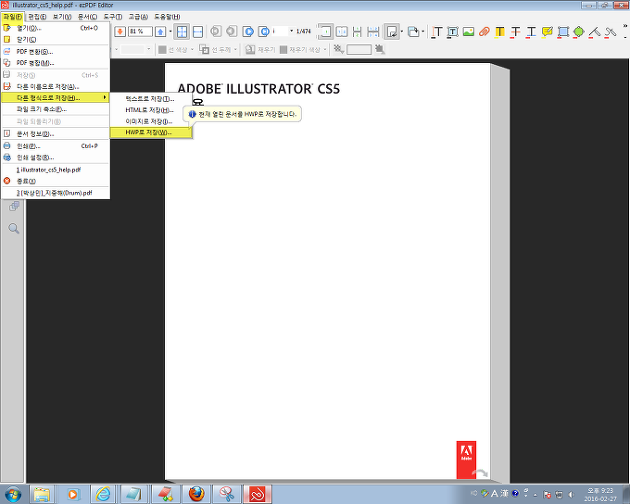The image size is (630, 504).
Task: Click the zoom percentage input field
Action: (140, 31)
